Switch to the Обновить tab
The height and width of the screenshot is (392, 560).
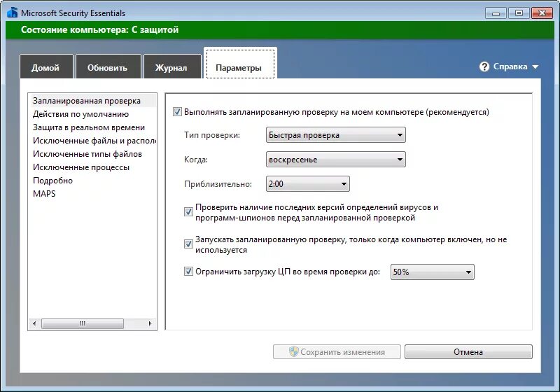pos(108,66)
